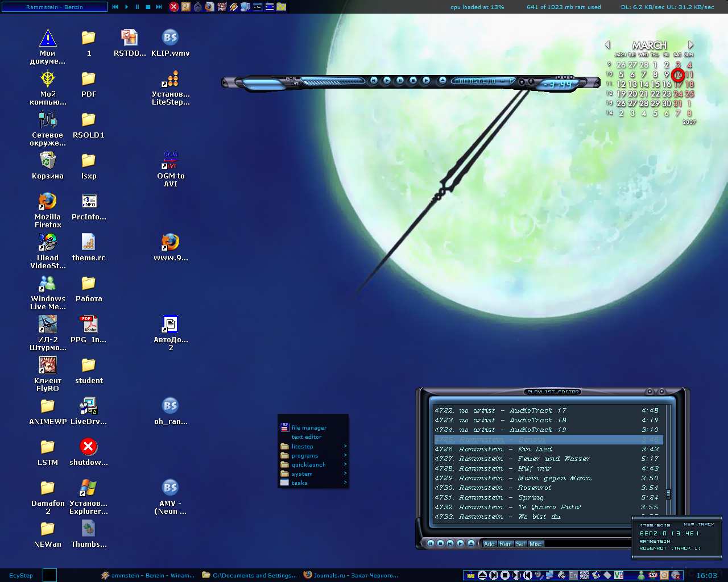
Task: Open the PPG_In PDF file icon
Action: (89, 330)
